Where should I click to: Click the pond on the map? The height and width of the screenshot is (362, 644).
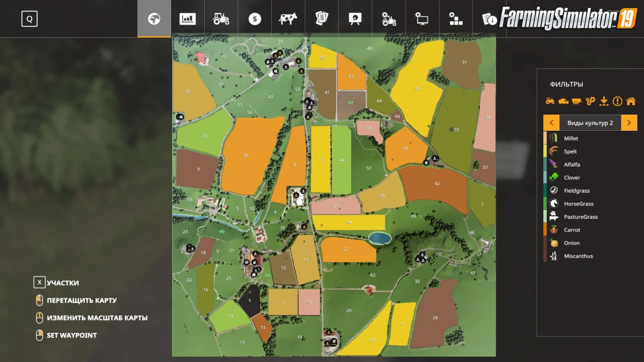(379, 238)
